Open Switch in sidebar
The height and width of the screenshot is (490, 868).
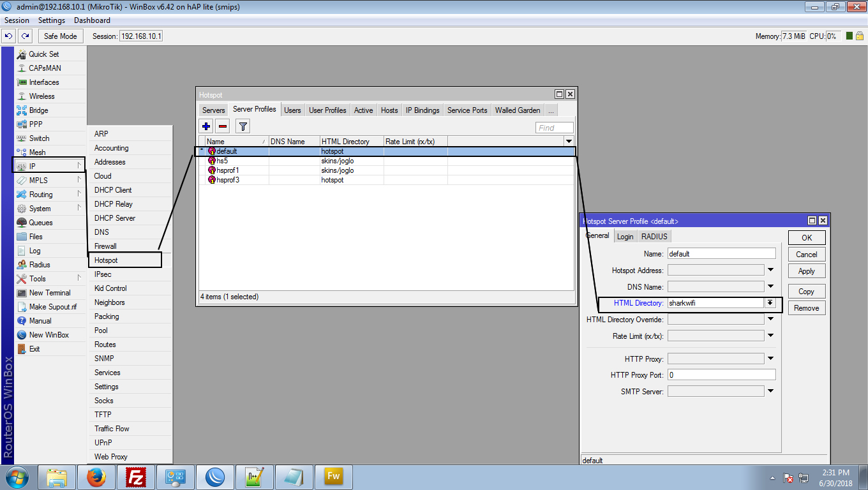(50, 138)
